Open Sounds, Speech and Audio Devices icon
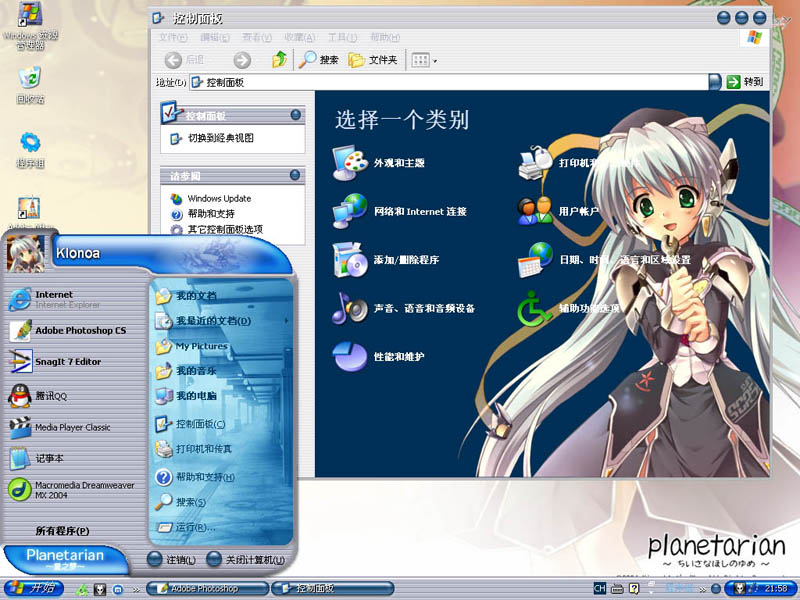This screenshot has height=600, width=800. click(x=350, y=308)
